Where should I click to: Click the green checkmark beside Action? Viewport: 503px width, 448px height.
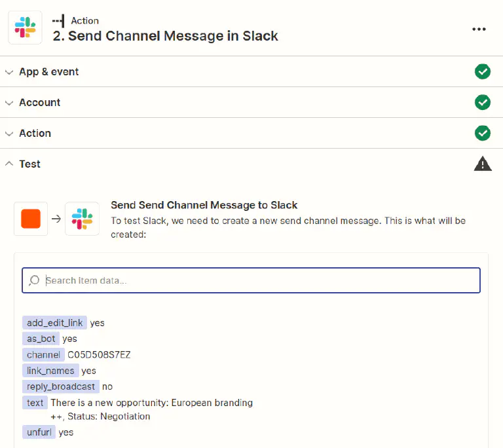pyautogui.click(x=483, y=133)
